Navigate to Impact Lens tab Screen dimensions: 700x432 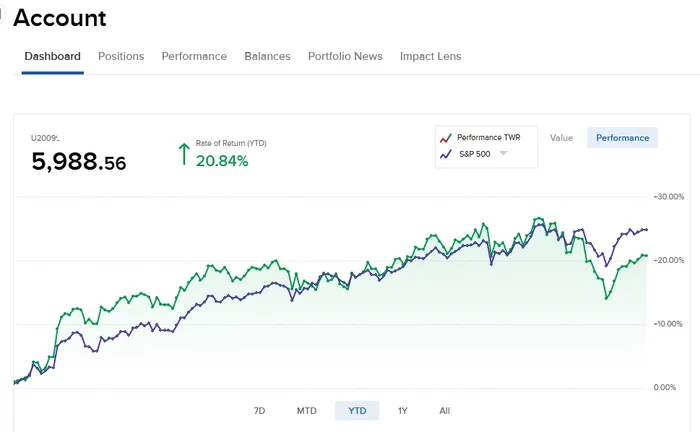coord(430,56)
